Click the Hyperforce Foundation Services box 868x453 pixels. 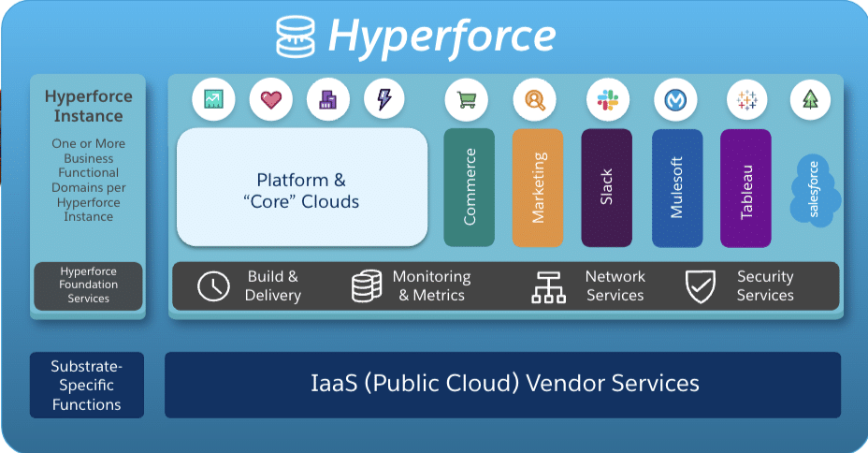tap(88, 285)
